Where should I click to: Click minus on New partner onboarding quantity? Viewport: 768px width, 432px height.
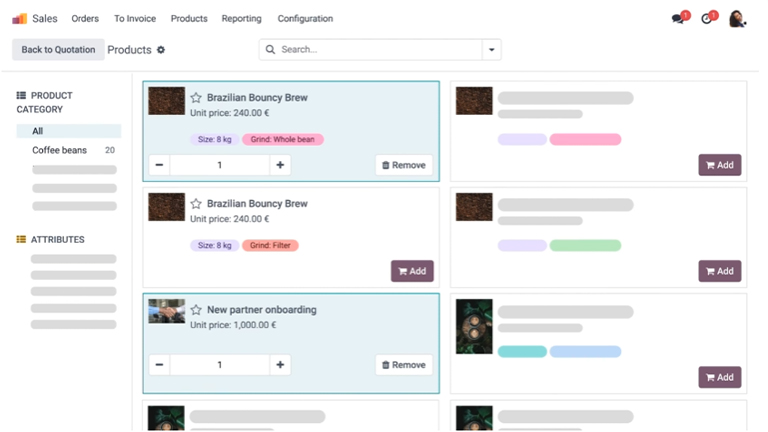tap(160, 365)
